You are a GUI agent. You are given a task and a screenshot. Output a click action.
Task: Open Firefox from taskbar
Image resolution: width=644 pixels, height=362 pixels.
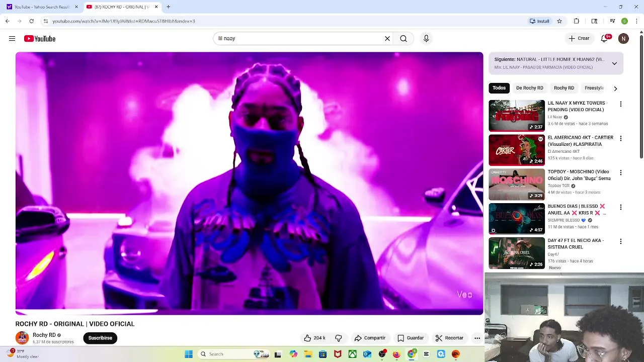point(396,354)
